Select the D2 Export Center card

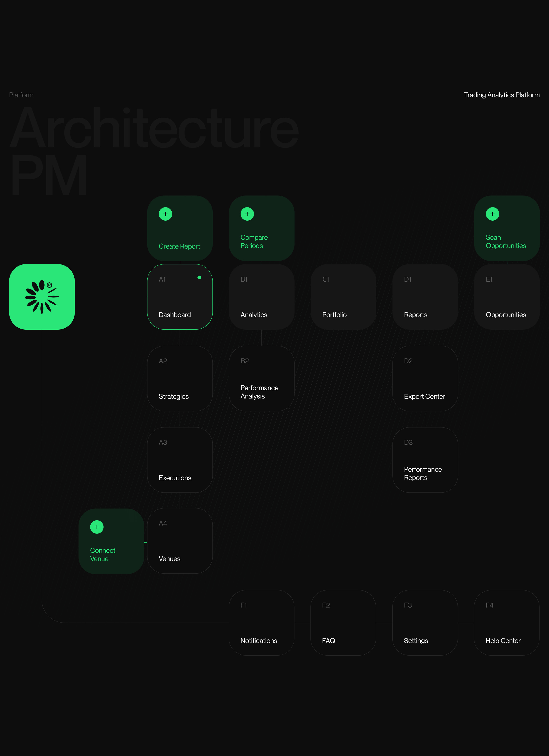[x=425, y=378]
